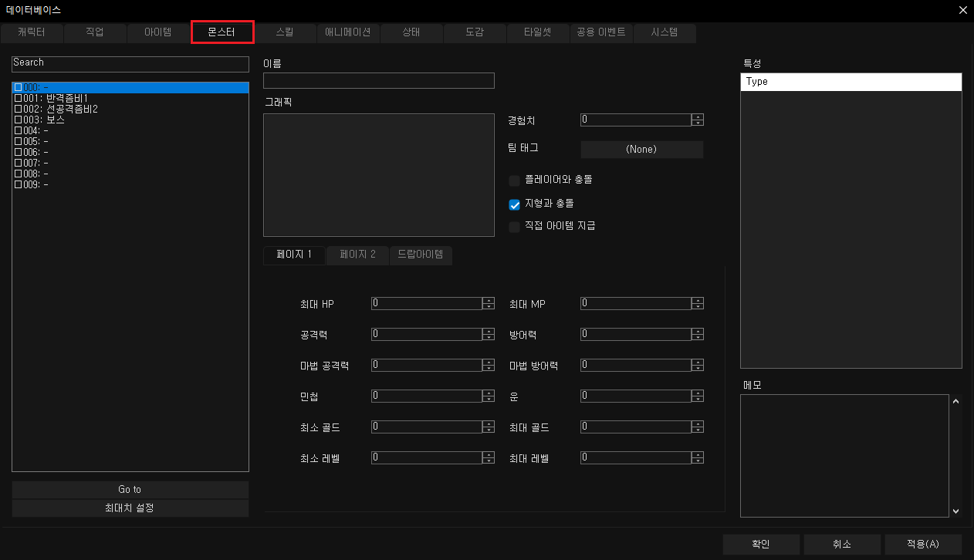Open the 팀 태그 (None) selector
Image resolution: width=974 pixels, height=560 pixels.
click(641, 150)
